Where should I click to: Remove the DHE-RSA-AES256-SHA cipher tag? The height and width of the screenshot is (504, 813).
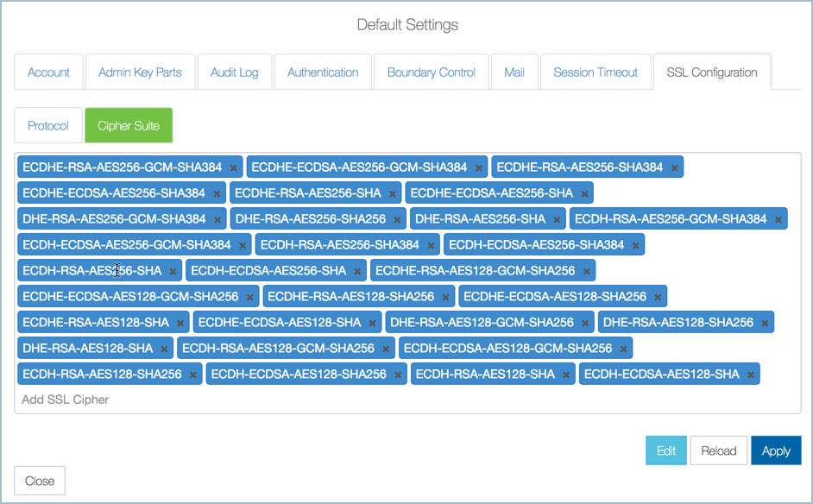tap(557, 220)
